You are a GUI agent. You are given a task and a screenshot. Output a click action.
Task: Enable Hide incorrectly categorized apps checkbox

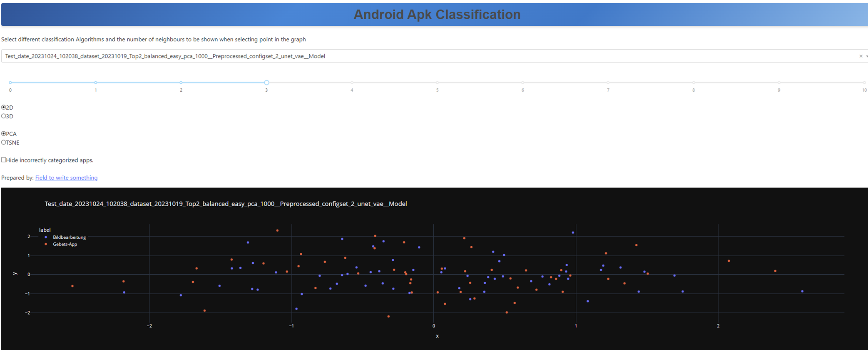(x=4, y=160)
